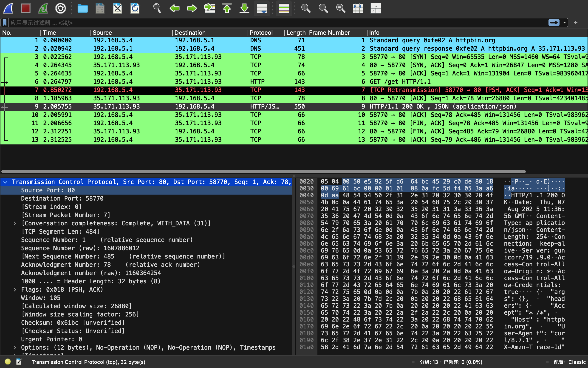Sort by the Source column header
This screenshot has width=588, height=368.
tap(131, 33)
